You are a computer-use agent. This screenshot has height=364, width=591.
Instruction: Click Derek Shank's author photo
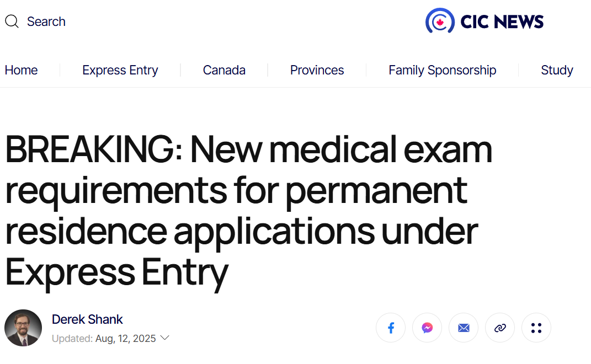pyautogui.click(x=23, y=328)
